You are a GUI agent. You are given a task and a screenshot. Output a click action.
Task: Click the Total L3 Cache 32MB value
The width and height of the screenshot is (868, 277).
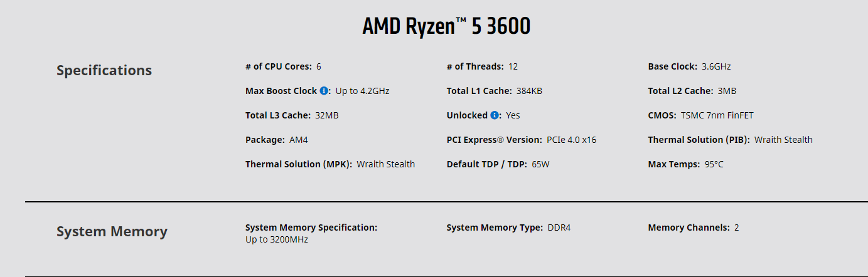click(x=327, y=115)
